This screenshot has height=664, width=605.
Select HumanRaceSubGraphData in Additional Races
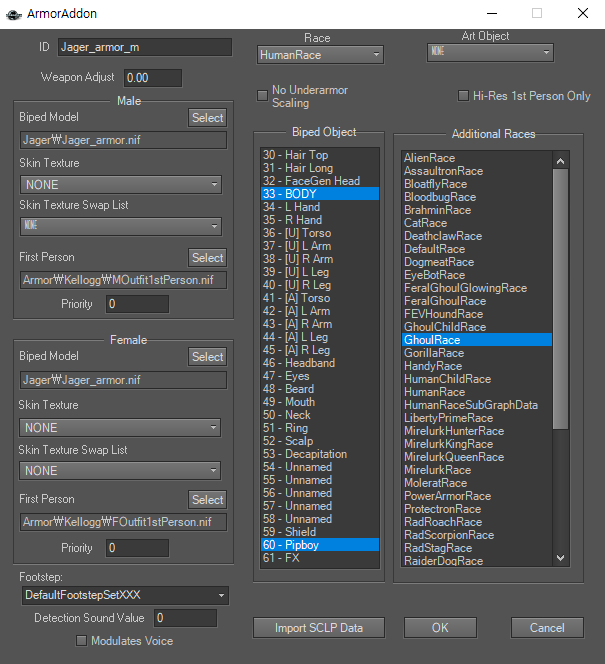477,405
